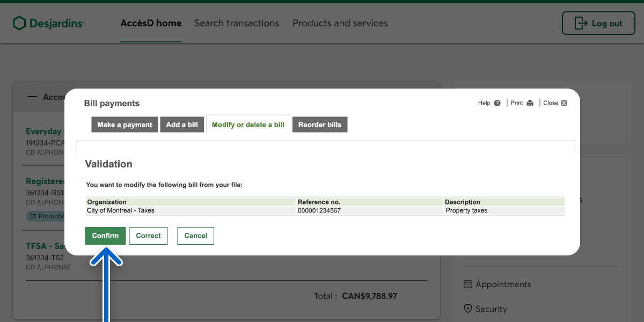Click the Print printer icon
Viewport: 644px width, 322px height.
coord(530,103)
